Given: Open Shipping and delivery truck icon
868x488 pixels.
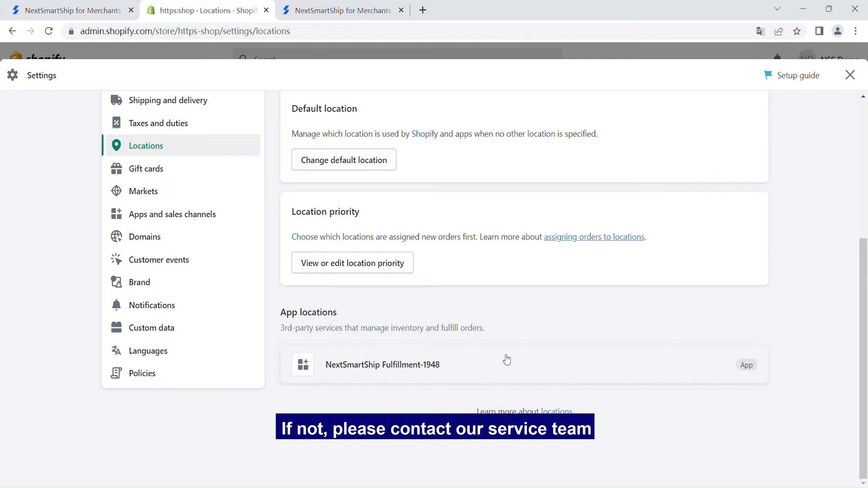Looking at the screenshot, I should [x=116, y=100].
